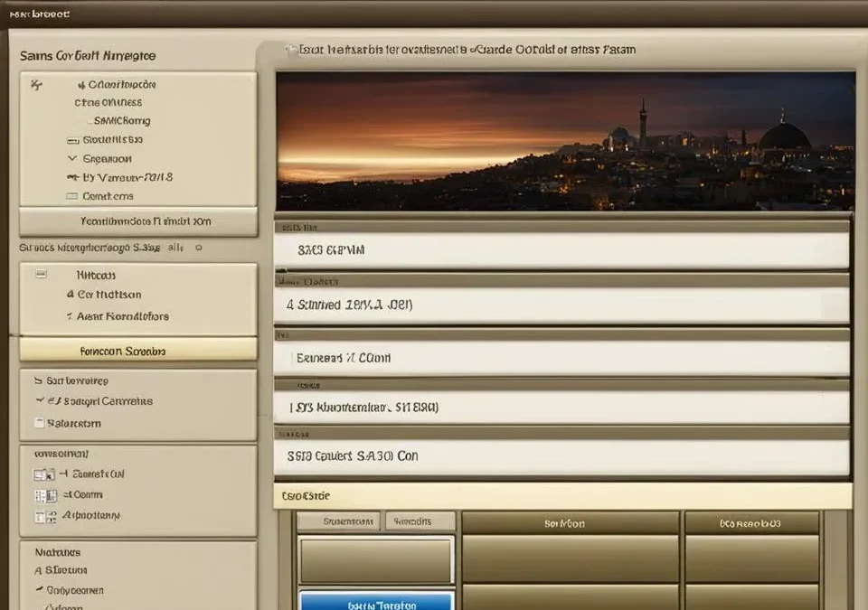Click the bottom grid icon in the fourth sidebar panel
868x610 pixels.
coord(40,517)
